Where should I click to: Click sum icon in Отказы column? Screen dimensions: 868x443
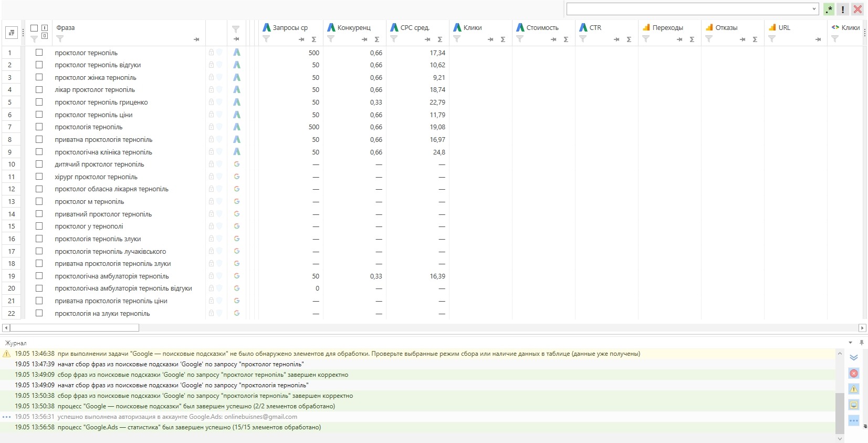tap(755, 39)
